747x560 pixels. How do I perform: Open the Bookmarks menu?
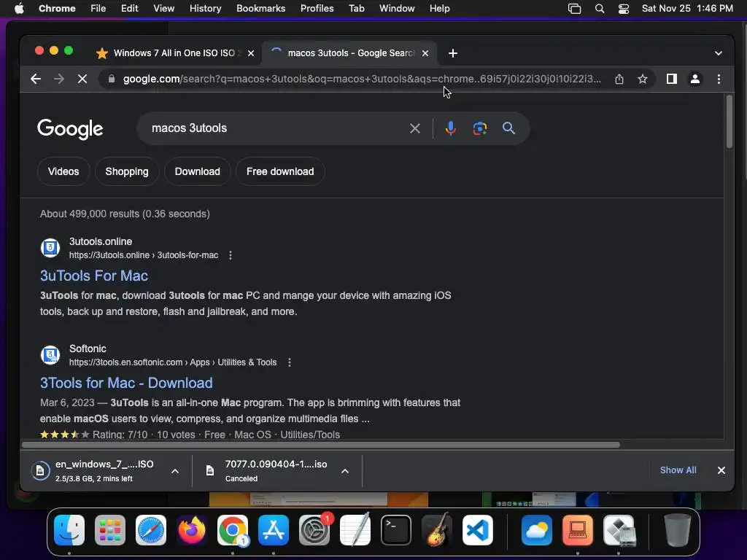point(260,9)
